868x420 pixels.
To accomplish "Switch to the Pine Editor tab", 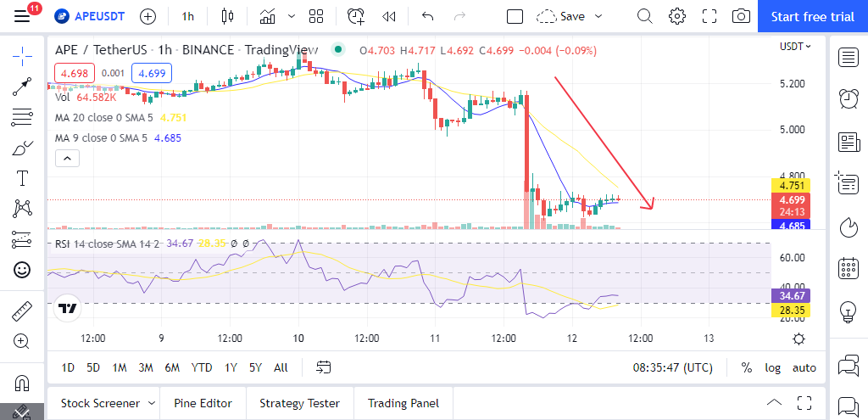I will 203,403.
